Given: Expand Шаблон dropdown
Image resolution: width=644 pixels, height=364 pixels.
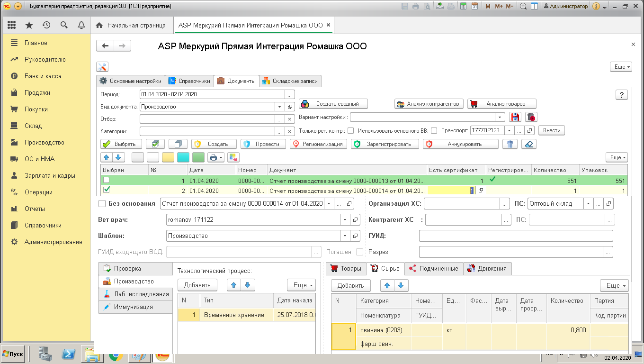Looking at the screenshot, I should 344,236.
